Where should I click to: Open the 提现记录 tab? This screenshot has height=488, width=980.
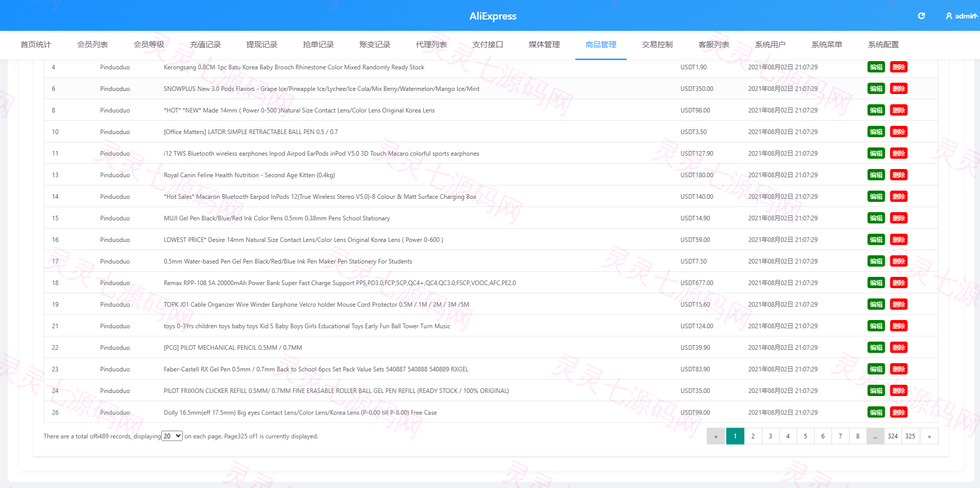[262, 45]
